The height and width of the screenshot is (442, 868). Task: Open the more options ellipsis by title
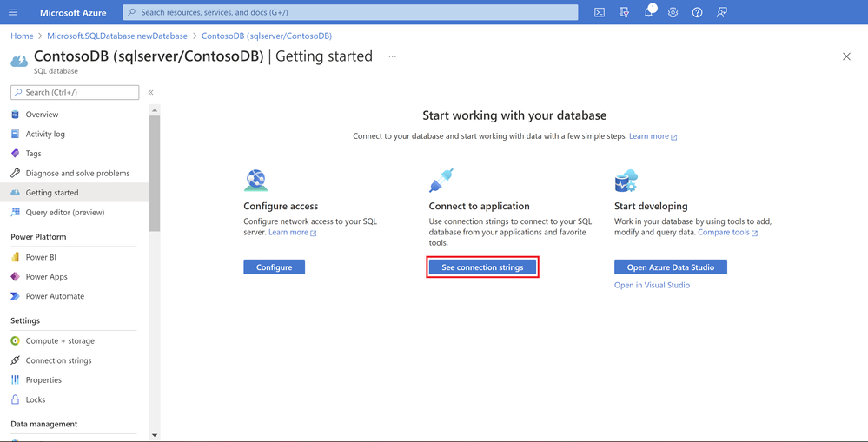[392, 56]
